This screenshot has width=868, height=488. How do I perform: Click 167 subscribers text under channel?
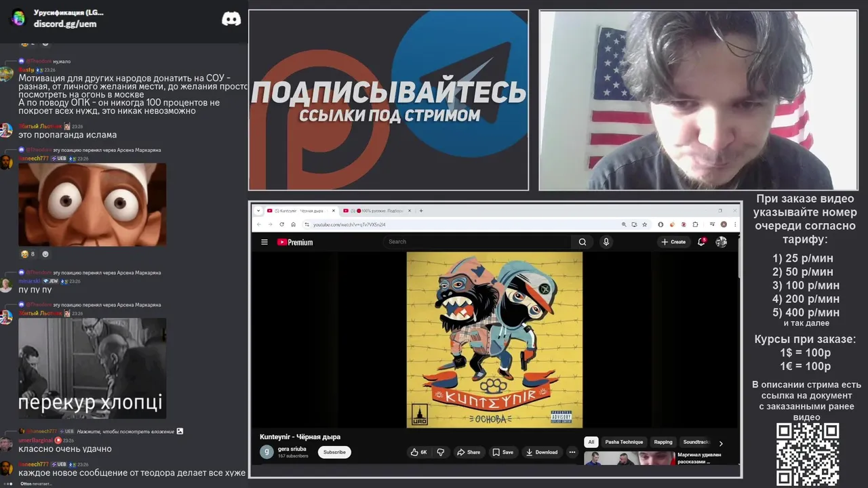point(293,456)
